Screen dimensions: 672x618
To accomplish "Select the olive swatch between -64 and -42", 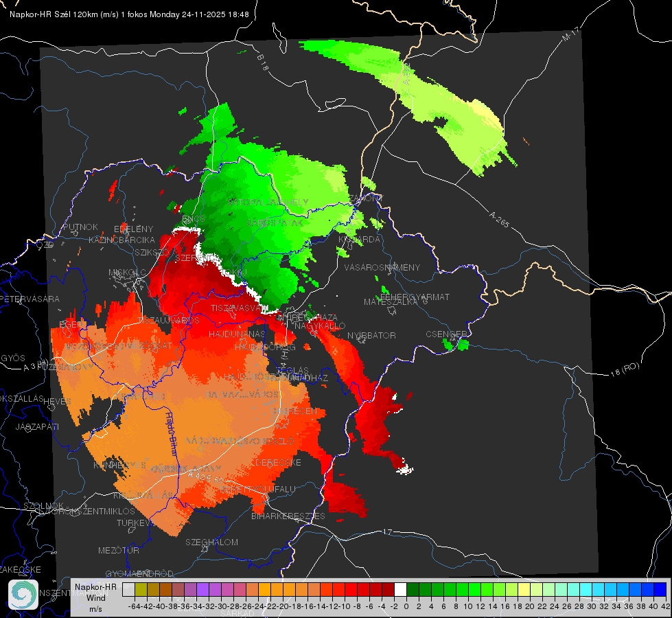I will pos(141,589).
